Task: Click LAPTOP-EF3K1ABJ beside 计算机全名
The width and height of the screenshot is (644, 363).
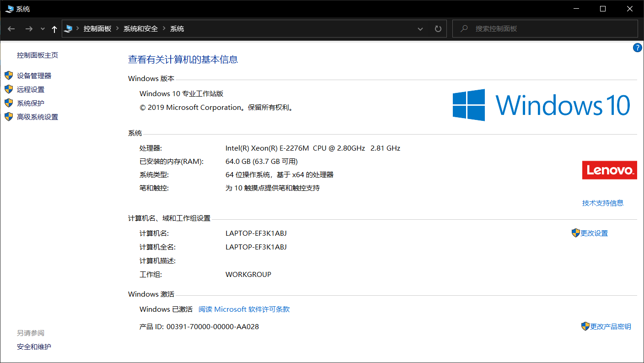Action: tap(256, 247)
